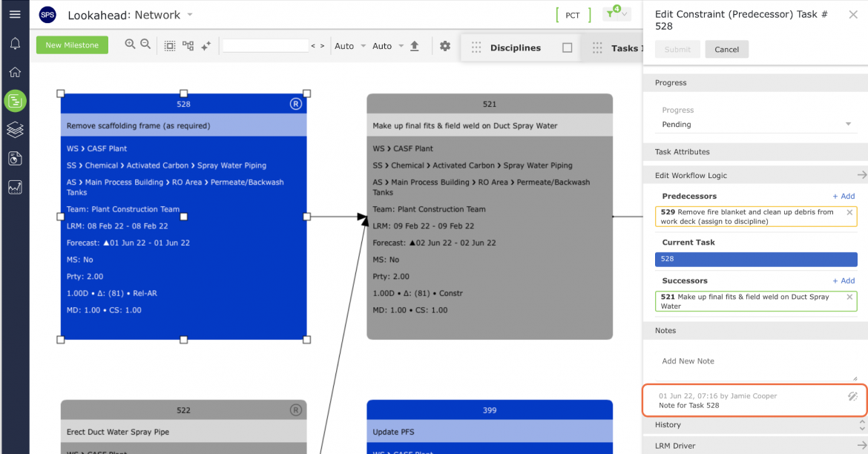Click the Disciplines panel label
868x454 pixels.
pyautogui.click(x=516, y=47)
